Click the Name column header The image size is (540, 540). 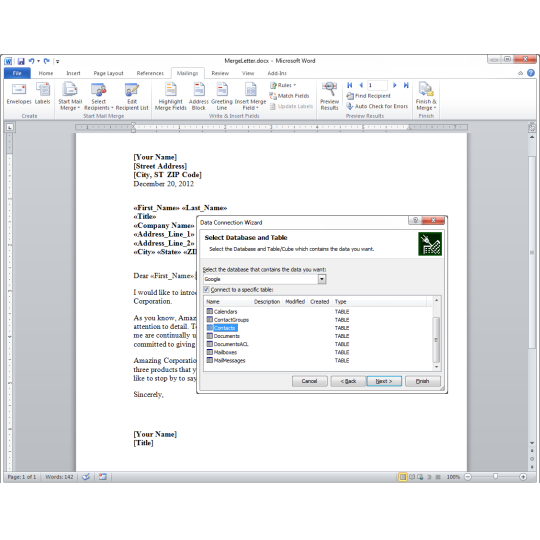click(228, 302)
